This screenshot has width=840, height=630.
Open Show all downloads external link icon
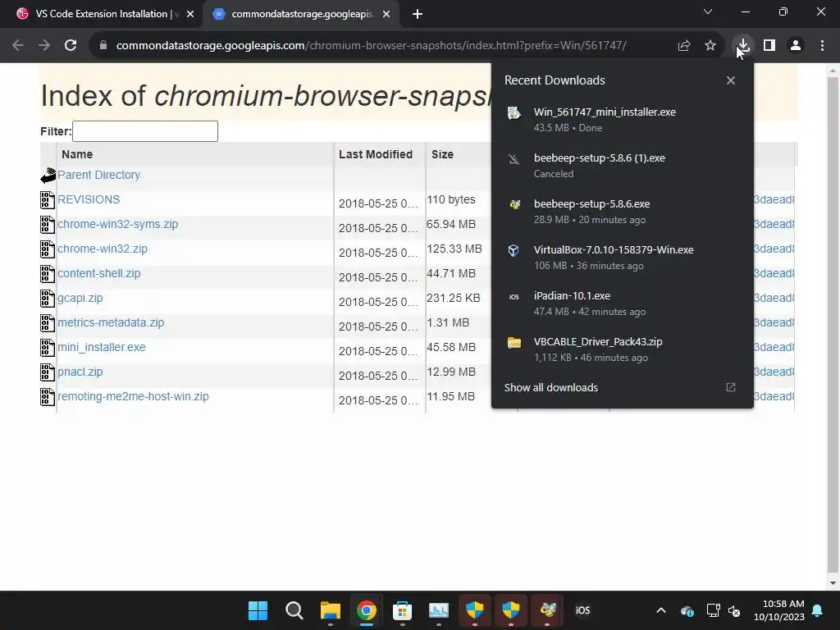(x=731, y=387)
